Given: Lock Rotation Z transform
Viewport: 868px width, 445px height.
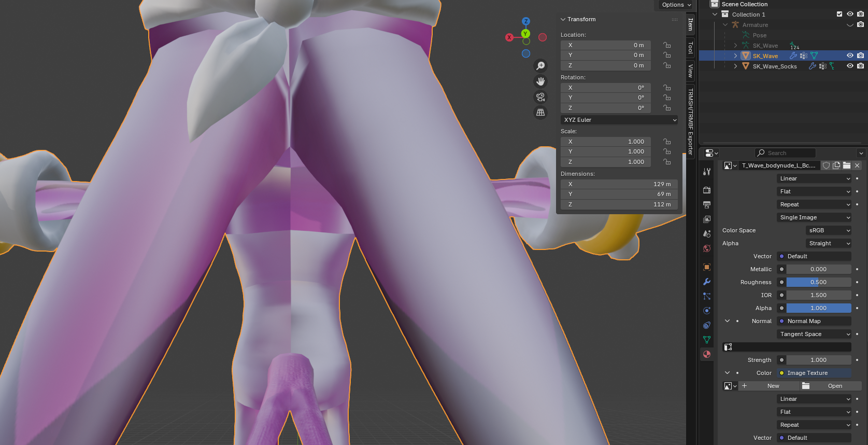Looking at the screenshot, I should [667, 108].
